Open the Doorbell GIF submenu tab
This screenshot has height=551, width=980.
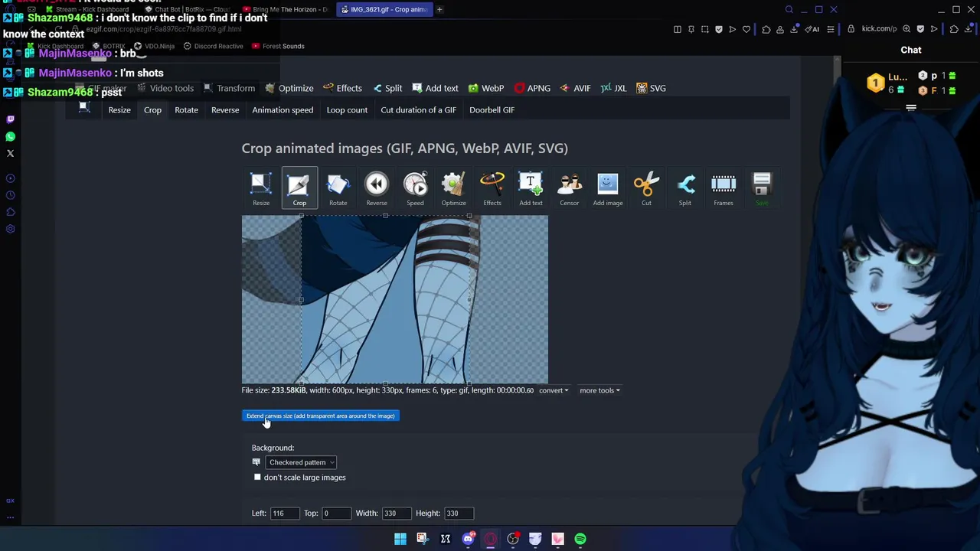pyautogui.click(x=492, y=109)
